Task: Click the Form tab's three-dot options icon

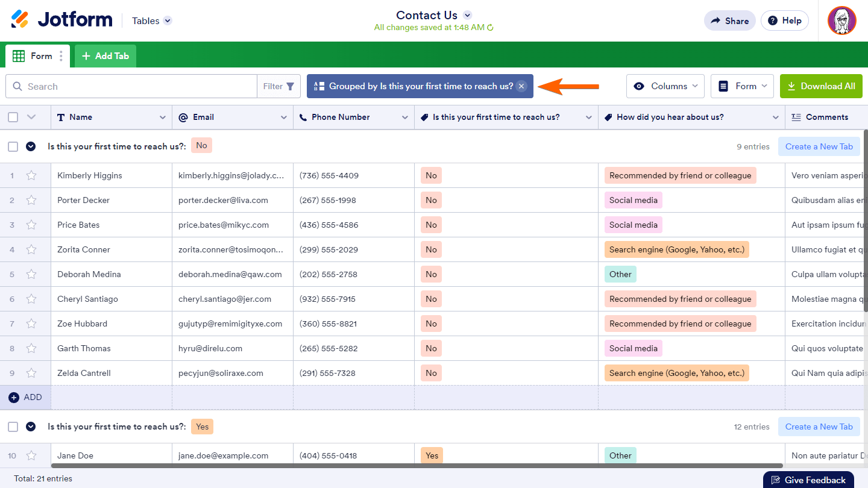Action: pos(61,56)
